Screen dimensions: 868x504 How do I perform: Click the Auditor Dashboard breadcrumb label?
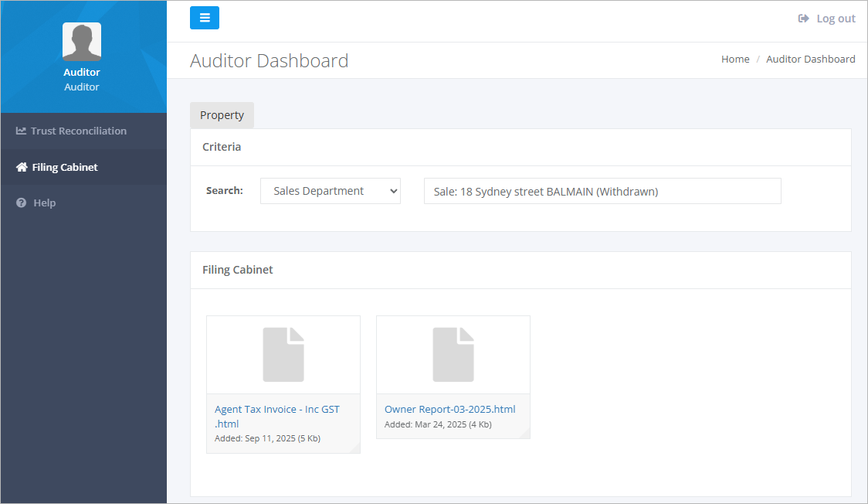click(810, 59)
